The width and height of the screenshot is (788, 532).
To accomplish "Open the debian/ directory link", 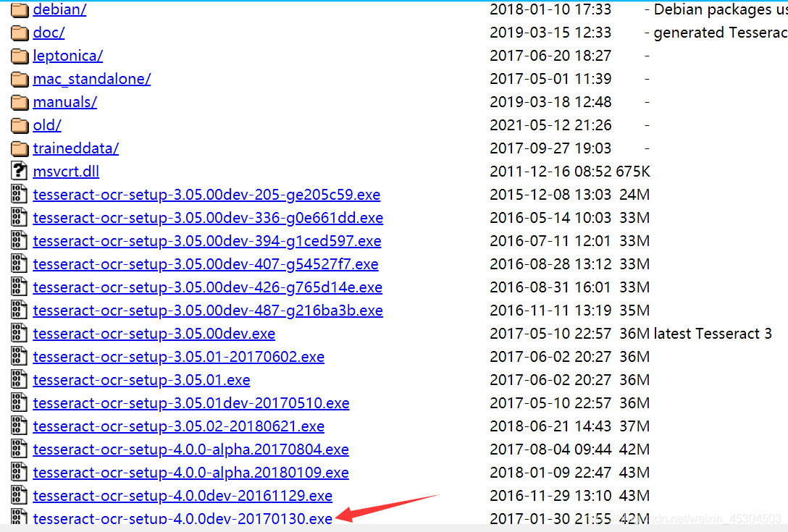I will coord(59,9).
